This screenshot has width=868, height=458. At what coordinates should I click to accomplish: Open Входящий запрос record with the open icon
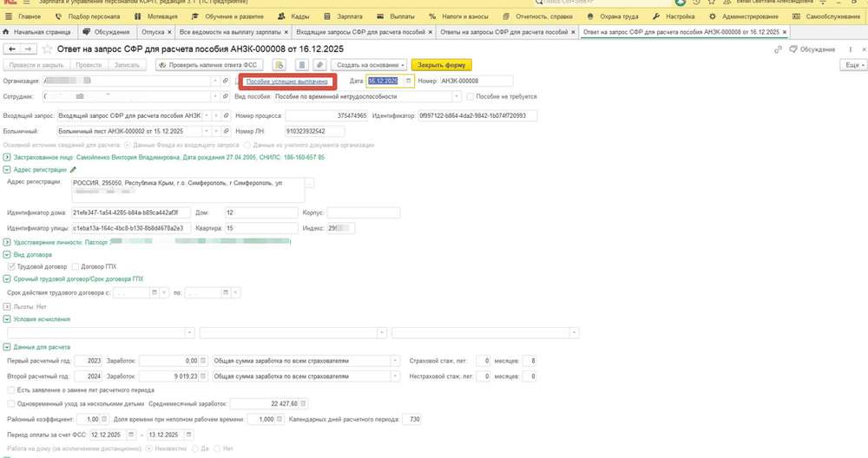226,115
